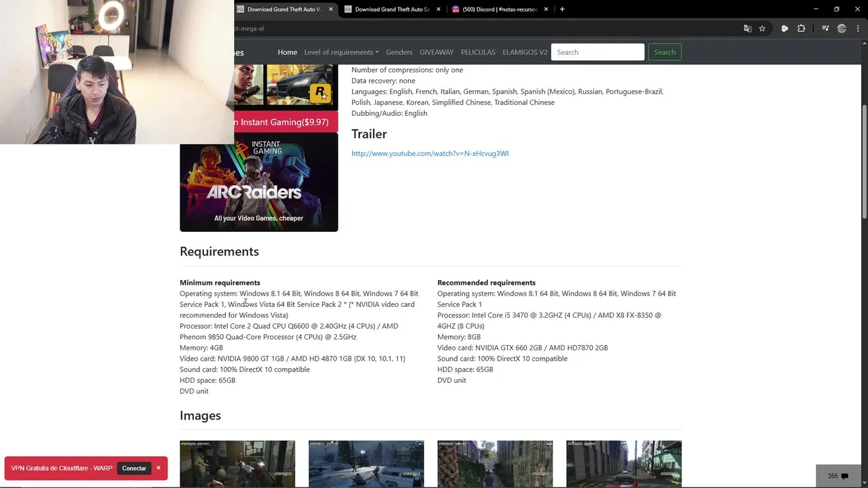Open the Chrome three-dot menu

tap(857, 28)
